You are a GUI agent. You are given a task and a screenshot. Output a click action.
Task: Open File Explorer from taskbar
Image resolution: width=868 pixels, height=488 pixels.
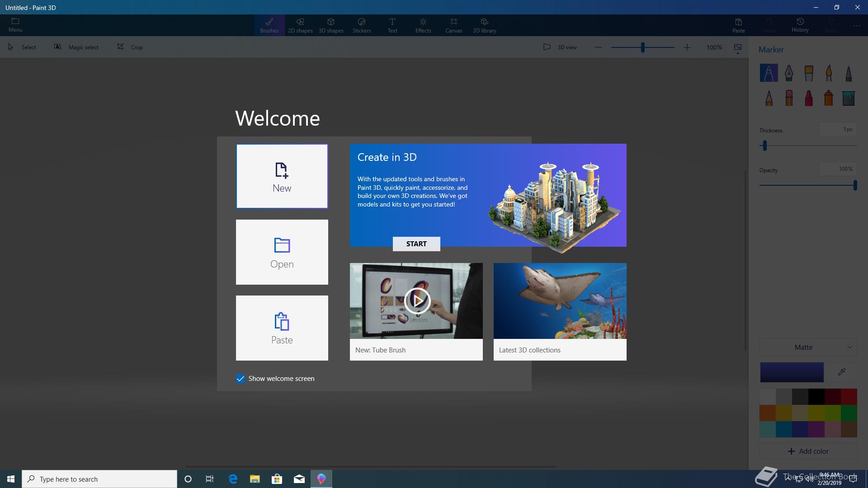coord(255,479)
